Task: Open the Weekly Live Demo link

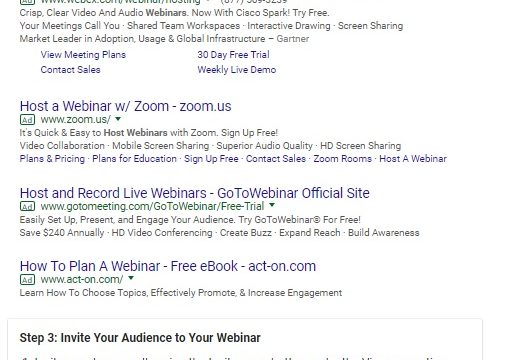Action: coord(237,70)
